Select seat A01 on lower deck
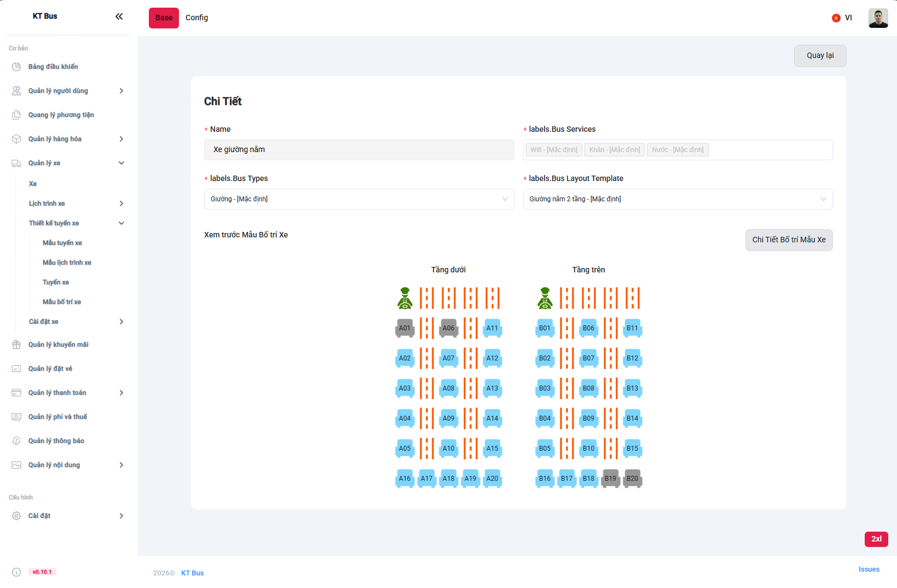 click(x=404, y=328)
